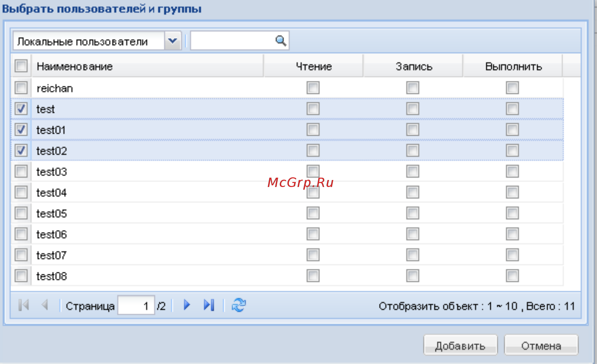This screenshot has width=597, height=364.
Task: Click the Добавить button
Action: click(x=460, y=346)
